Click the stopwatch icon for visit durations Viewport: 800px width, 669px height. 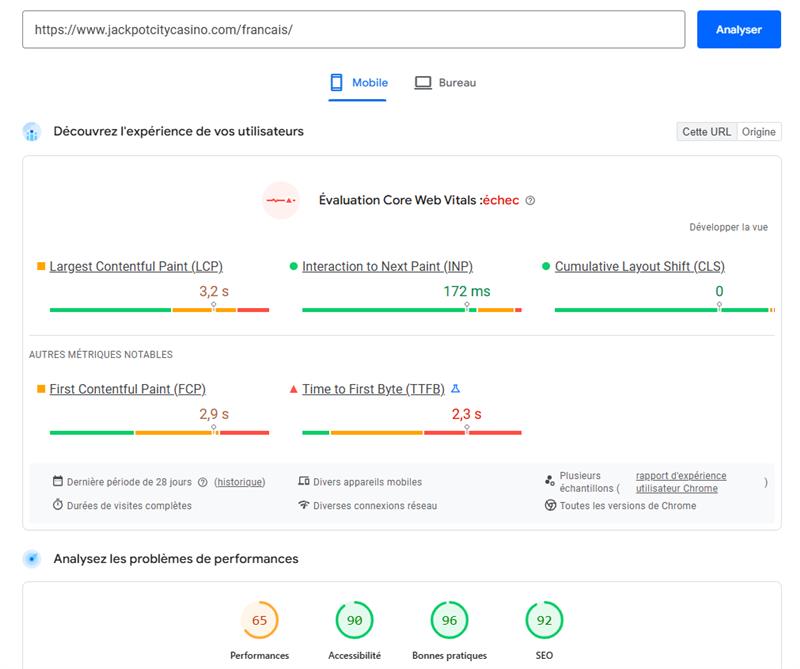click(x=58, y=505)
